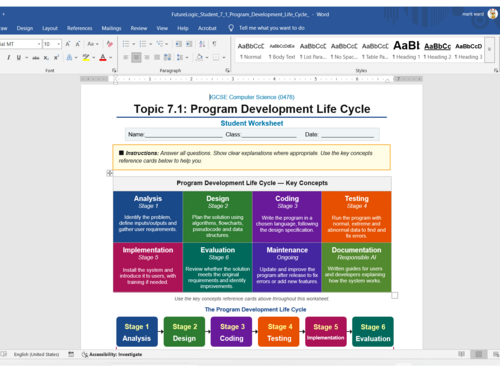Image resolution: width=500 pixels, height=375 pixels.
Task: Open the shading color dropdown arrow
Action: click(x=207, y=58)
